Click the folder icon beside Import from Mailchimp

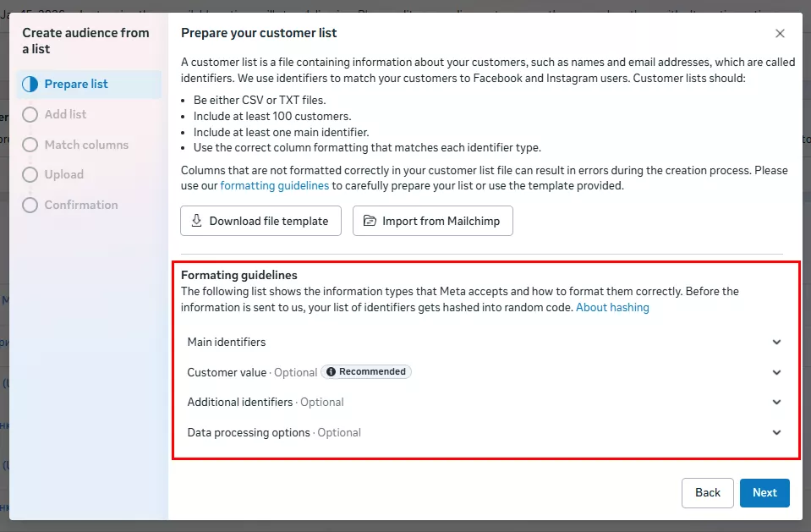click(x=370, y=221)
